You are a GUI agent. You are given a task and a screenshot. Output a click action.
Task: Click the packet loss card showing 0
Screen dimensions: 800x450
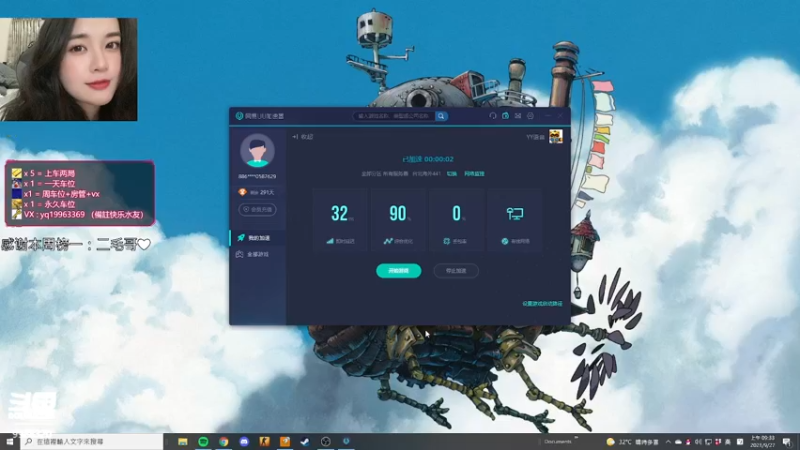click(456, 219)
